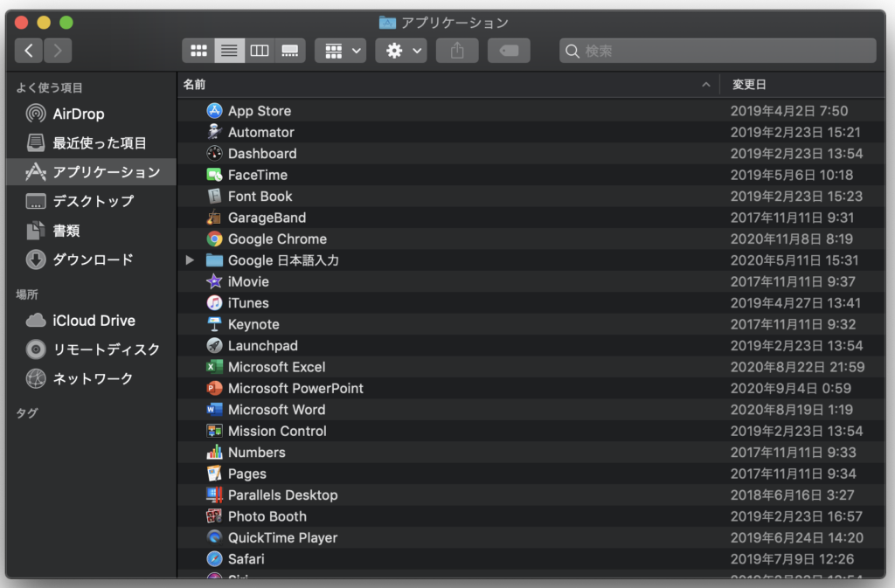Click the アプリケーション folder icon in title bar

(387, 22)
